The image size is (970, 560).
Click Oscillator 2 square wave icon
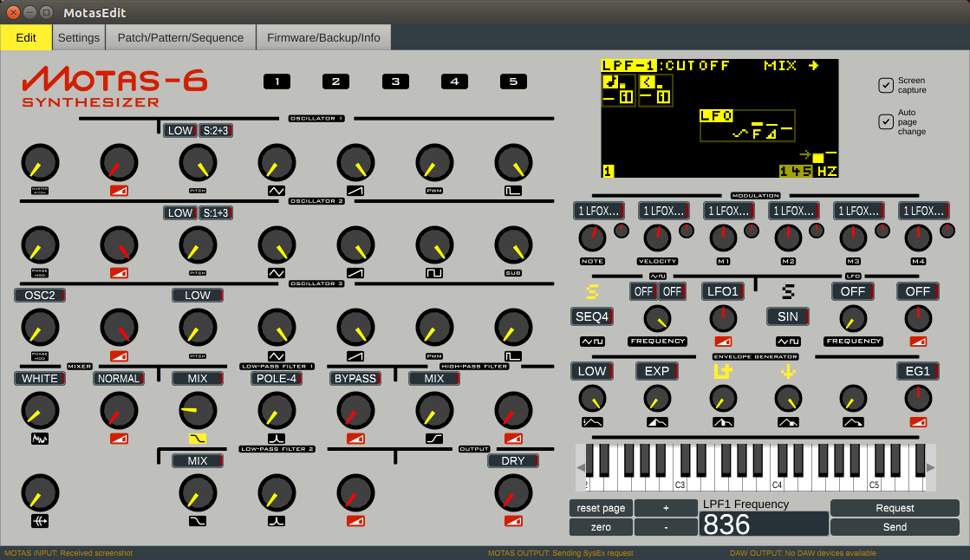point(434,273)
